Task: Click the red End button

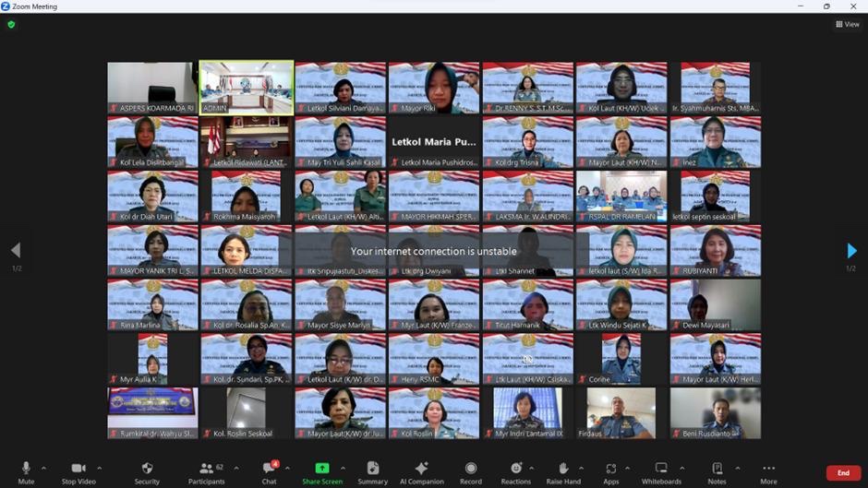Action: click(843, 473)
